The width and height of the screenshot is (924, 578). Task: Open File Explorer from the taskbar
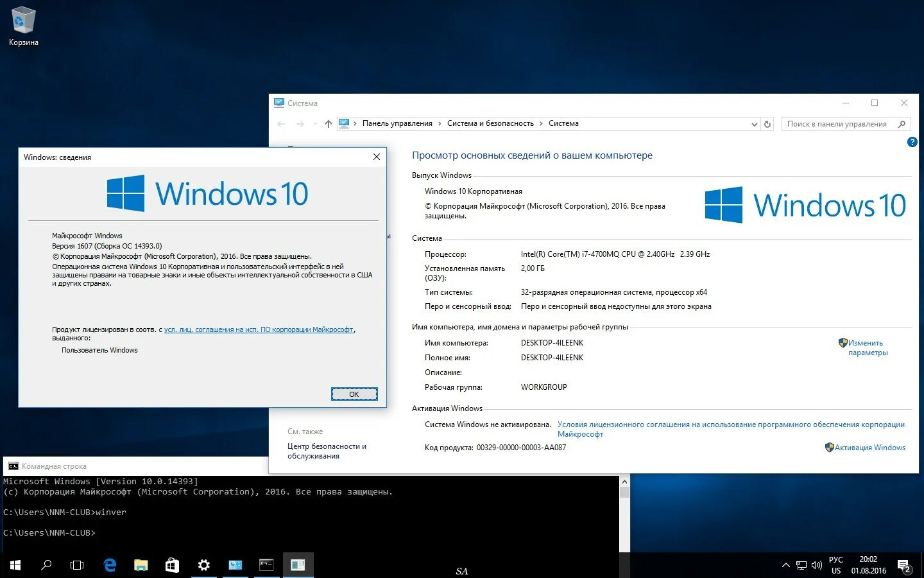pos(141,565)
